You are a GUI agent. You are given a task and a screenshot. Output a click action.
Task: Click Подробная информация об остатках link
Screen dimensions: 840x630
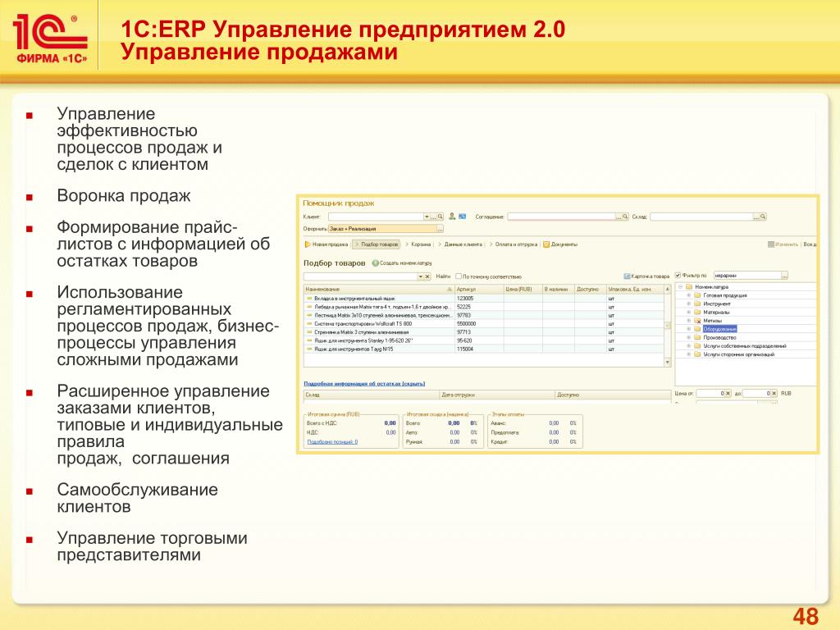364,384
